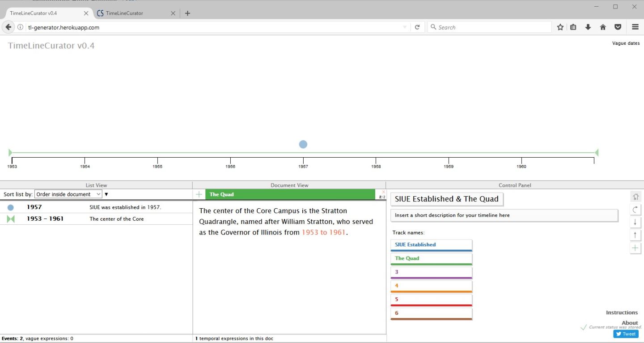Viewport: 644px width, 343px height.
Task: Click the green plus icon below the arrows
Action: tap(636, 248)
